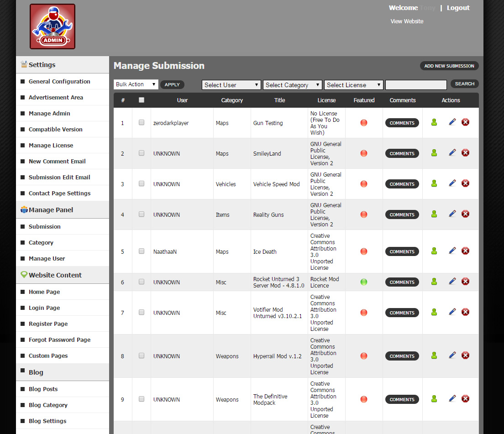Screen dimensions: 504x434
Task: Check the Ice Death row checkbox
Action: coord(142,251)
